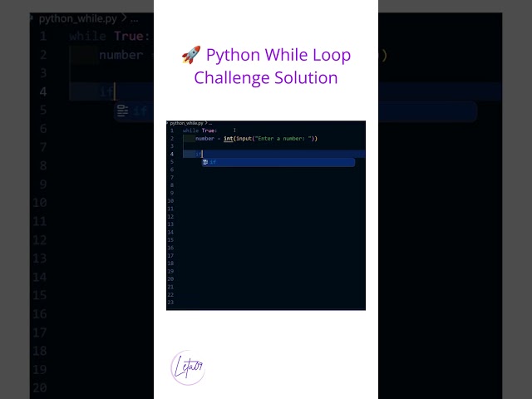Click line number 19 in background editor gutter
Image resolution: width=532 pixels, height=399 pixels.
click(x=40, y=369)
